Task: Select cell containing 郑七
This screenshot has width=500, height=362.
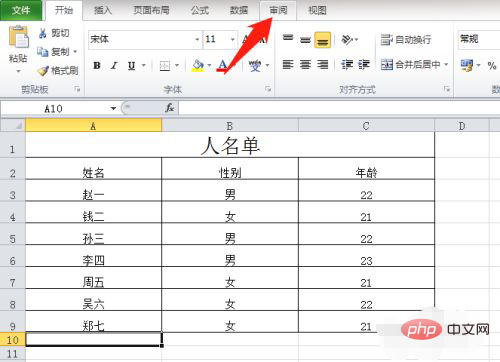Action: pyautogui.click(x=93, y=322)
